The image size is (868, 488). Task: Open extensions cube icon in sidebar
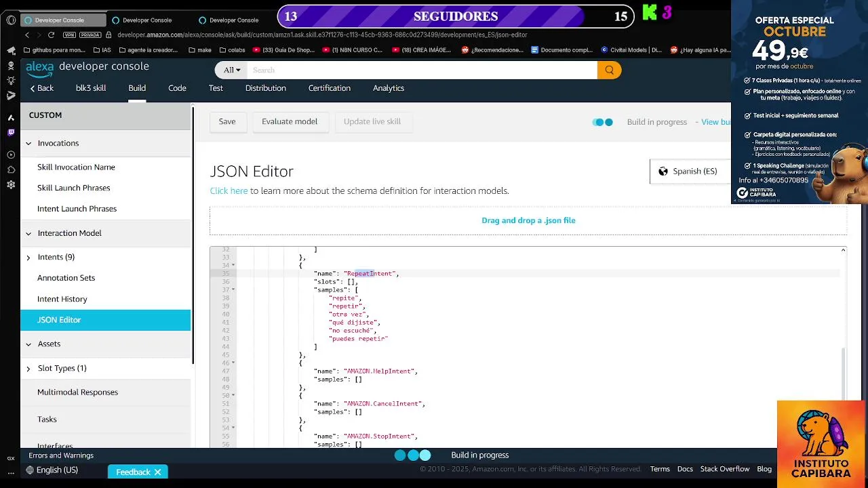click(x=11, y=169)
